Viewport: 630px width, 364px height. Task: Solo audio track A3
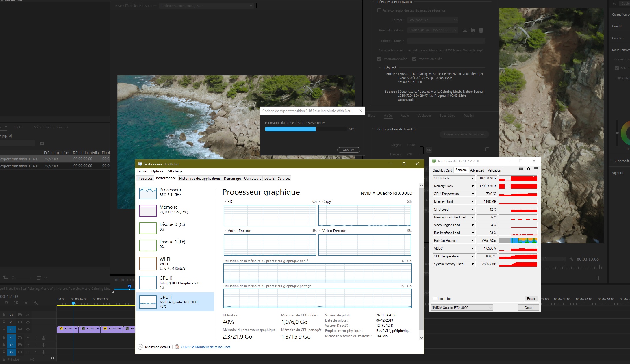pyautogui.click(x=36, y=352)
